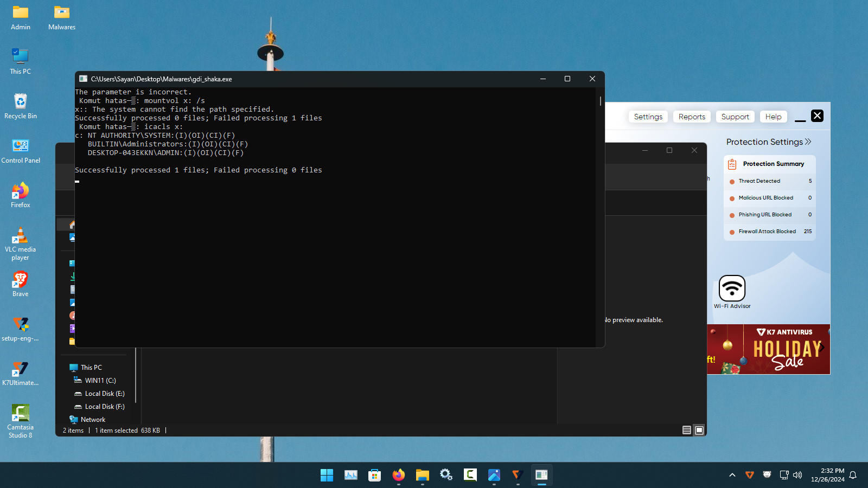Open the Malwares folder on desktop
Viewport: 868px width, 488px height.
pyautogui.click(x=62, y=17)
